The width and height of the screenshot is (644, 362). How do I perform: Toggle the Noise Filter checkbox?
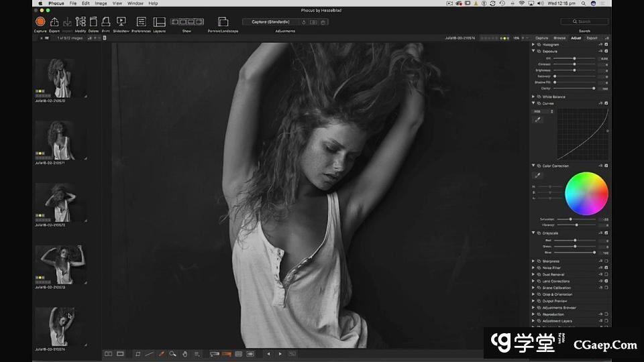tap(606, 267)
